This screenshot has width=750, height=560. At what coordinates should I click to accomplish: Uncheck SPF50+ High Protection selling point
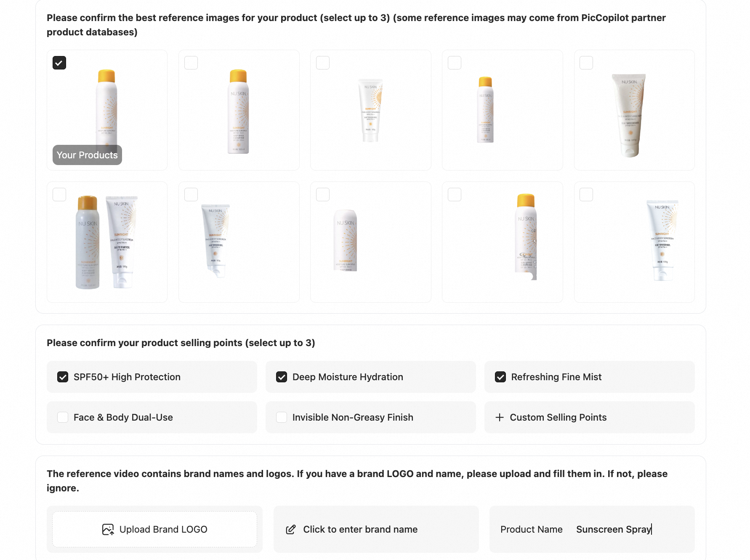click(63, 377)
